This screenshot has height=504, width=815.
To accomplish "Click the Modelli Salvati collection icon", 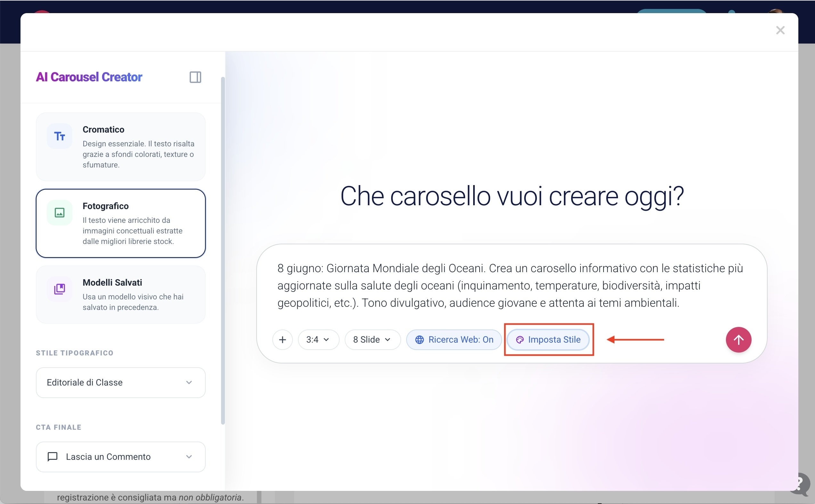I will coord(59,289).
